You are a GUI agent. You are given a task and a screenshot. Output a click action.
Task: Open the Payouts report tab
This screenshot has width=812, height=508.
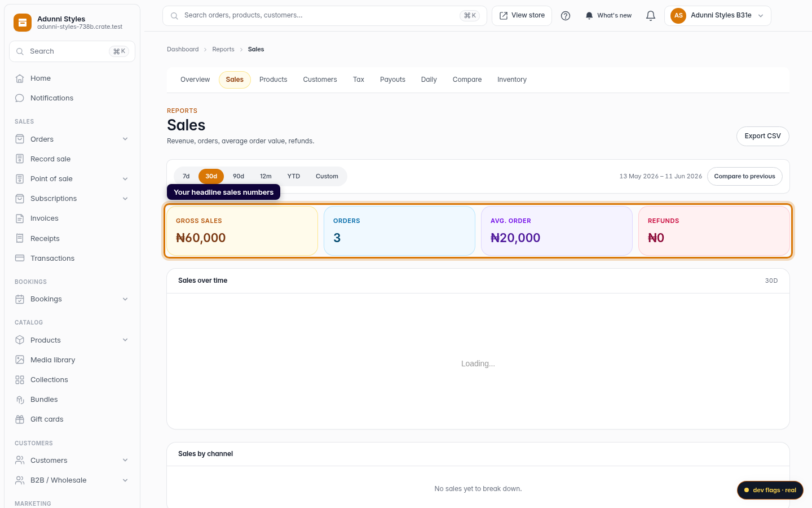pos(392,80)
